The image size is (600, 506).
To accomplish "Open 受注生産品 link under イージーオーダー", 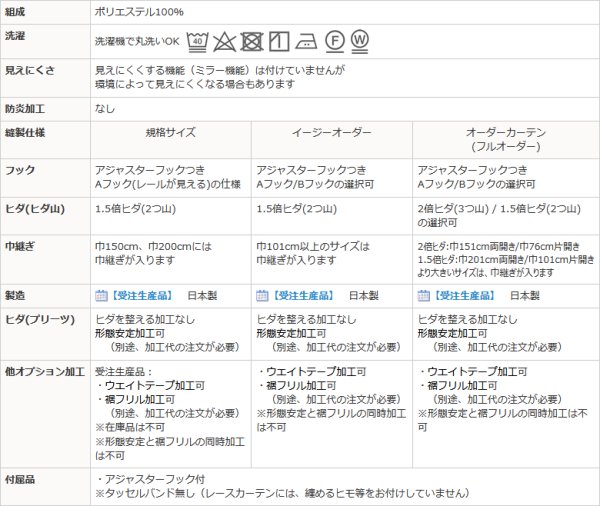I will tap(303, 296).
